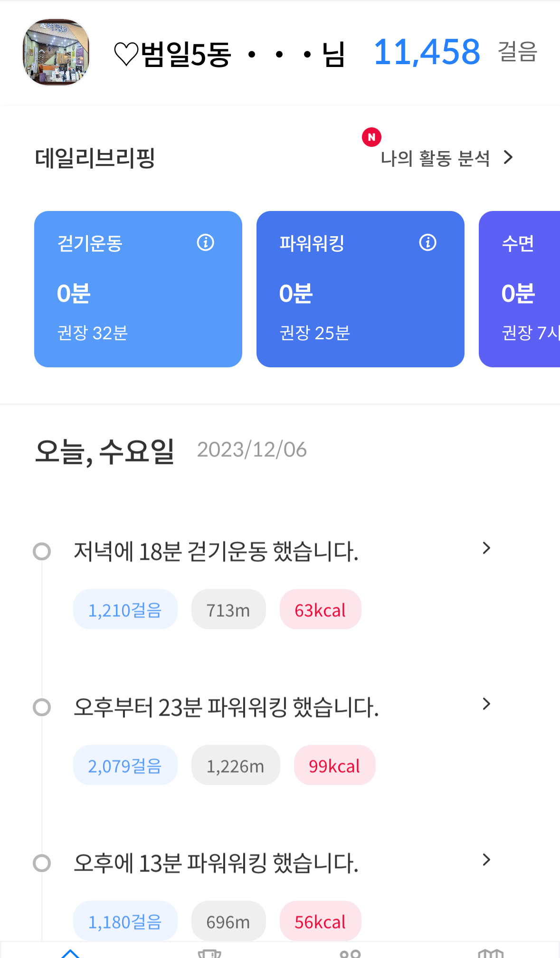560x958 pixels.
Task: Open the people icon in bottom navigation
Action: 351,953
